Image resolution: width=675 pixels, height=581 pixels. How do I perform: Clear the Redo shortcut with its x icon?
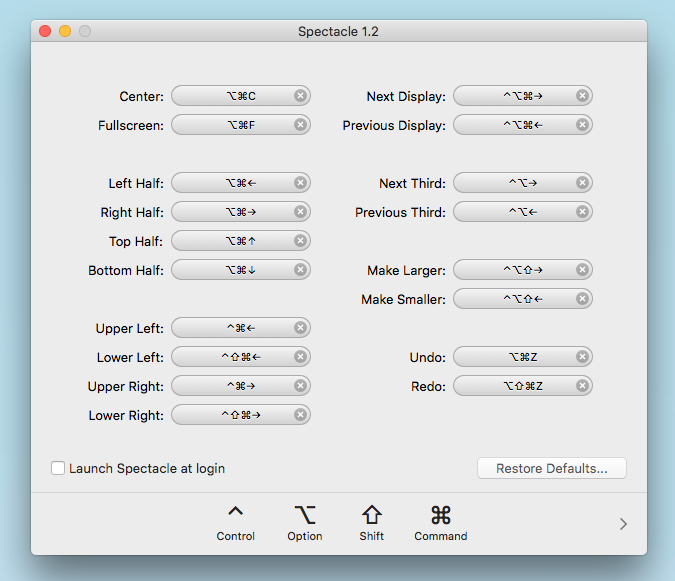(x=582, y=386)
